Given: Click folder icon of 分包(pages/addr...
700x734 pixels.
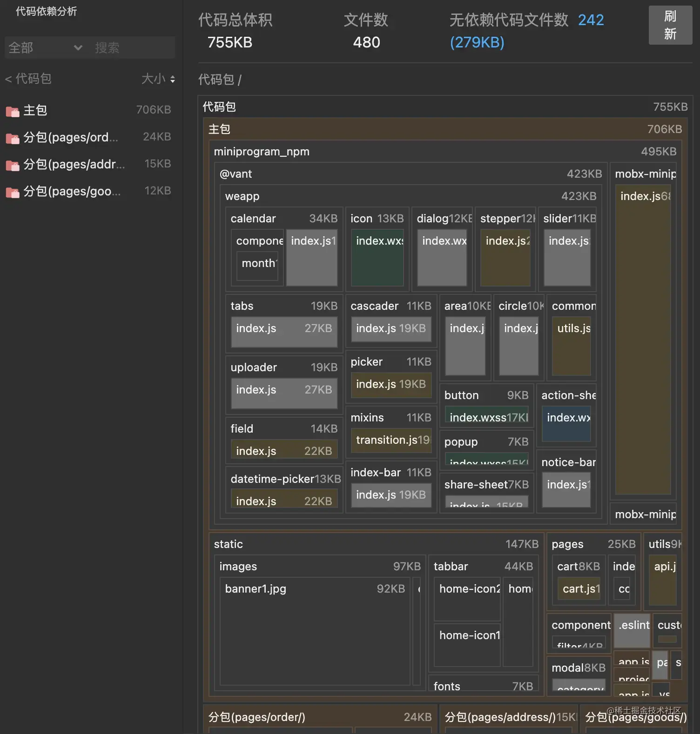Looking at the screenshot, I should [13, 165].
